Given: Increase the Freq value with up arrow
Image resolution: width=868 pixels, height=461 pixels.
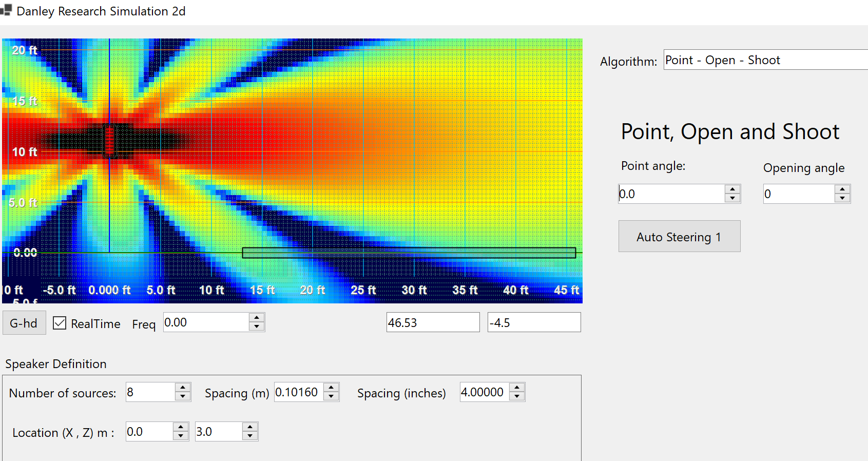Looking at the screenshot, I should point(257,318).
